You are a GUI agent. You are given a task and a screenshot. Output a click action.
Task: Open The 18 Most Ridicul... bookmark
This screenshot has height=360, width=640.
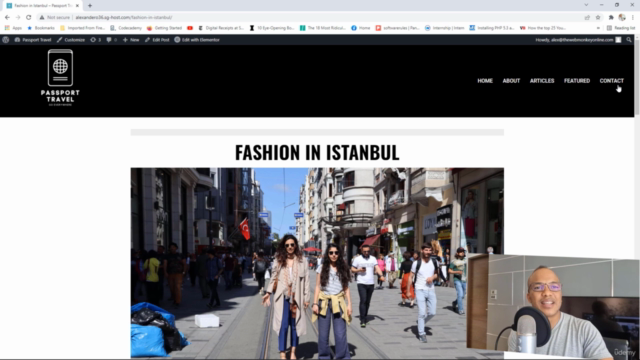click(322, 28)
